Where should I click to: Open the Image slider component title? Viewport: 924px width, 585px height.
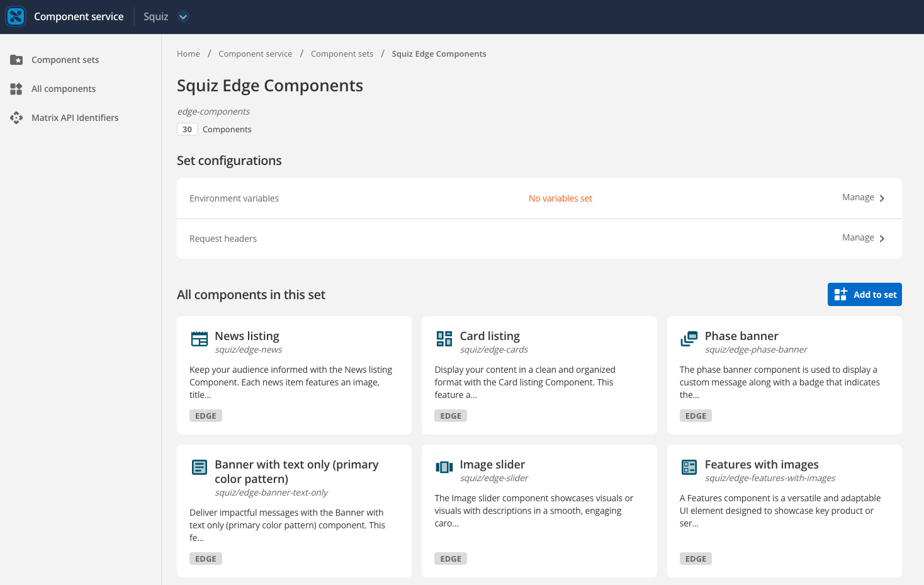[492, 465]
